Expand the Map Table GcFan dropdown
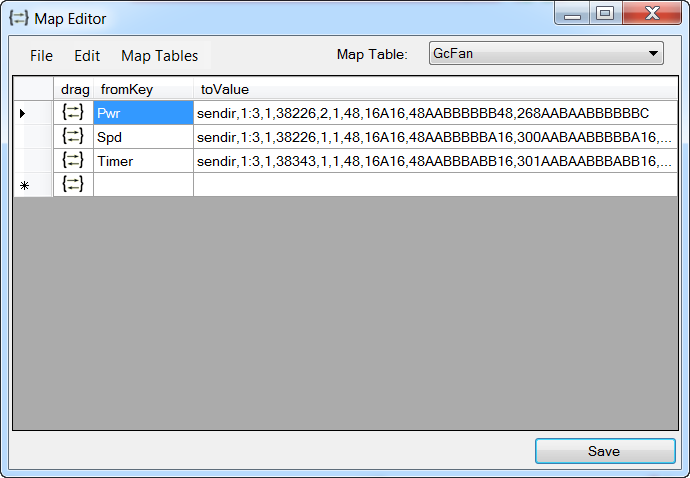 [x=546, y=53]
